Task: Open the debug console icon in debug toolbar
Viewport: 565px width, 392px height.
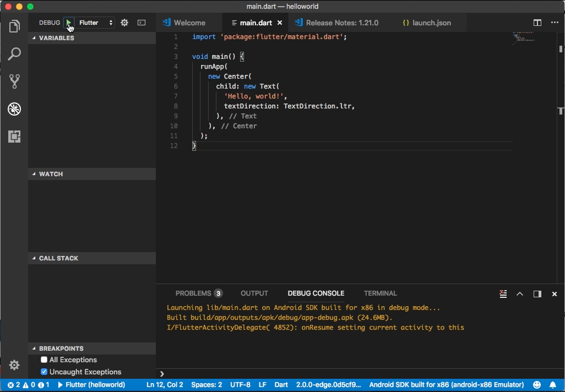Action: [x=142, y=23]
